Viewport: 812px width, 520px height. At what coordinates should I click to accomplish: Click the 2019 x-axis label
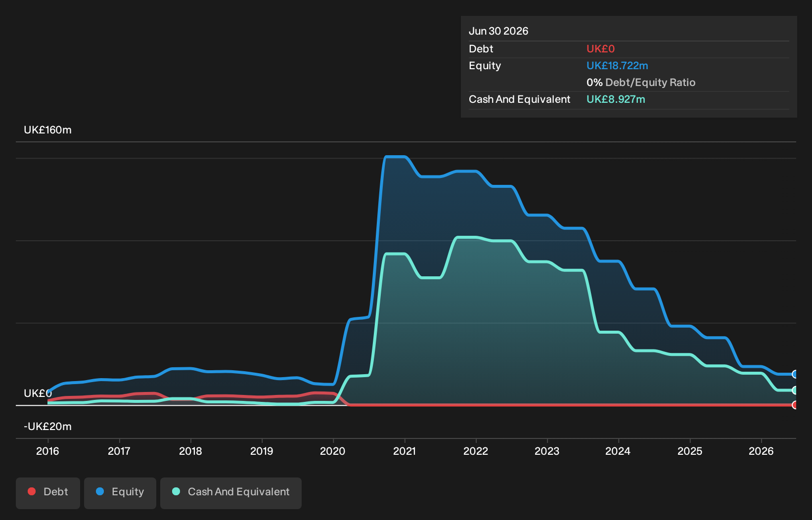tap(262, 451)
